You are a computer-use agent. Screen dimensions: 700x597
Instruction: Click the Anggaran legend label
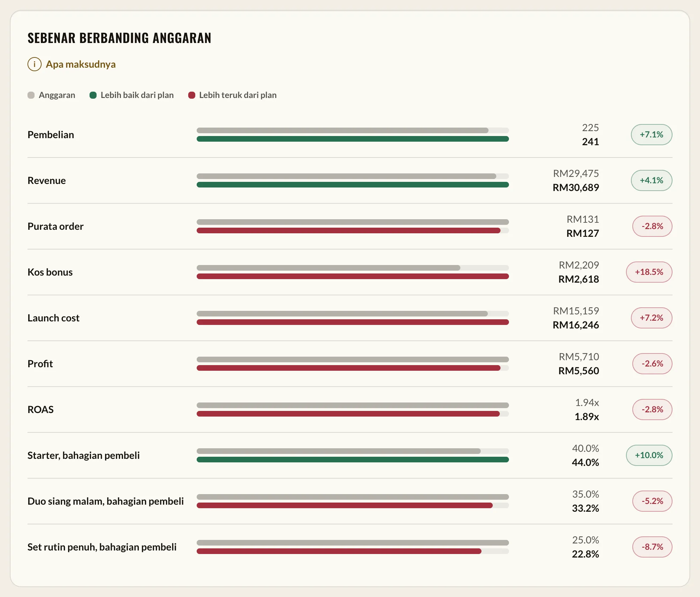click(x=57, y=95)
